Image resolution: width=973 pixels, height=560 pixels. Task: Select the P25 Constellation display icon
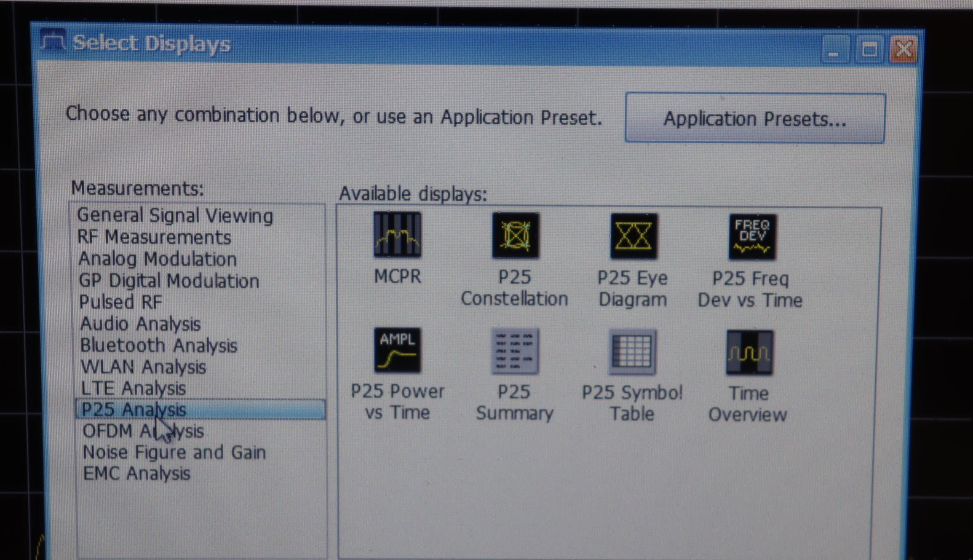515,235
